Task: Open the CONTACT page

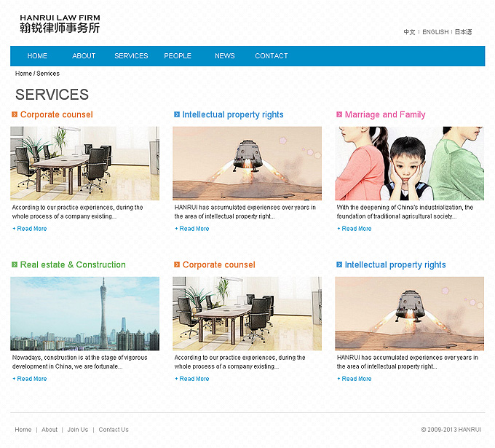Action: tap(272, 56)
